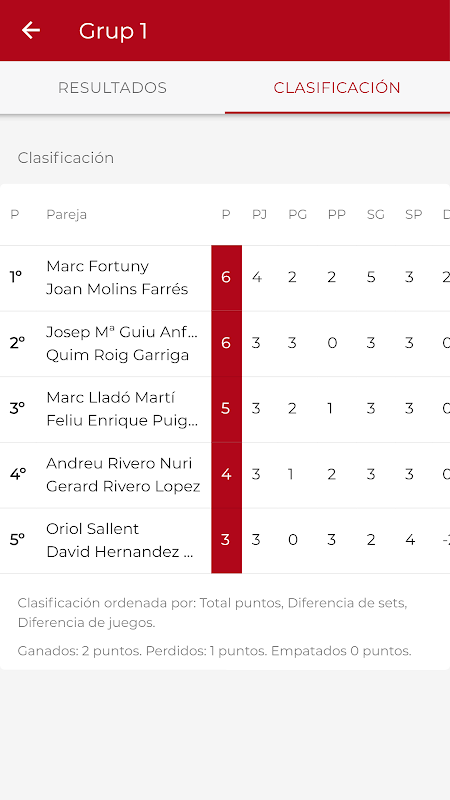Click the PJ column header
450x800 pixels.
click(x=259, y=215)
